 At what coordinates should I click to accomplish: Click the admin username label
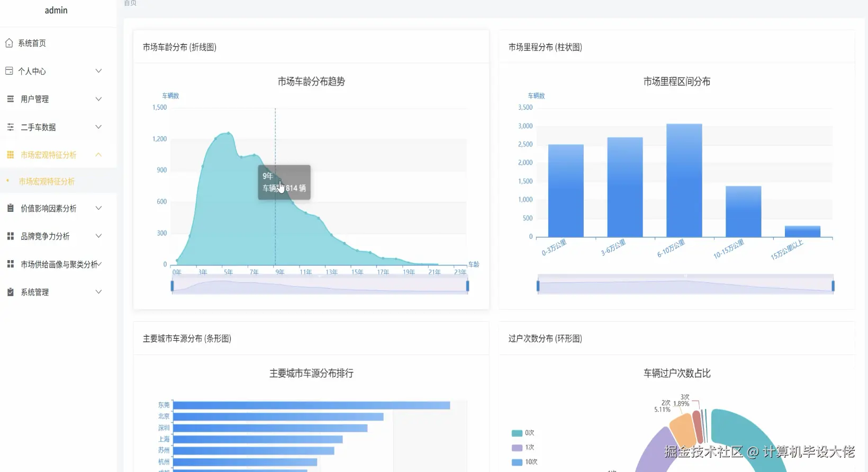(x=56, y=10)
